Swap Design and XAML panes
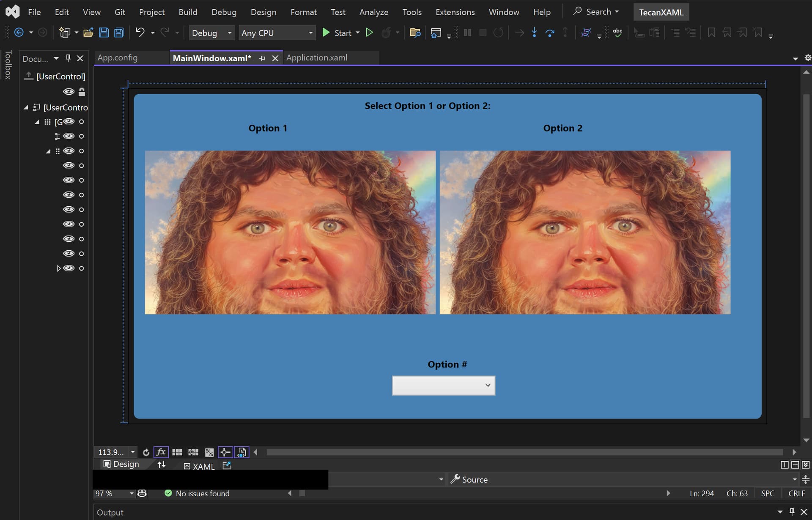 tap(161, 465)
